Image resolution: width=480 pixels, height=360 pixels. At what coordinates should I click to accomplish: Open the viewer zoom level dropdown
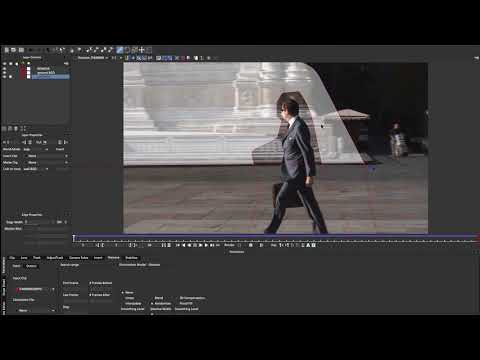pyautogui.click(x=116, y=58)
